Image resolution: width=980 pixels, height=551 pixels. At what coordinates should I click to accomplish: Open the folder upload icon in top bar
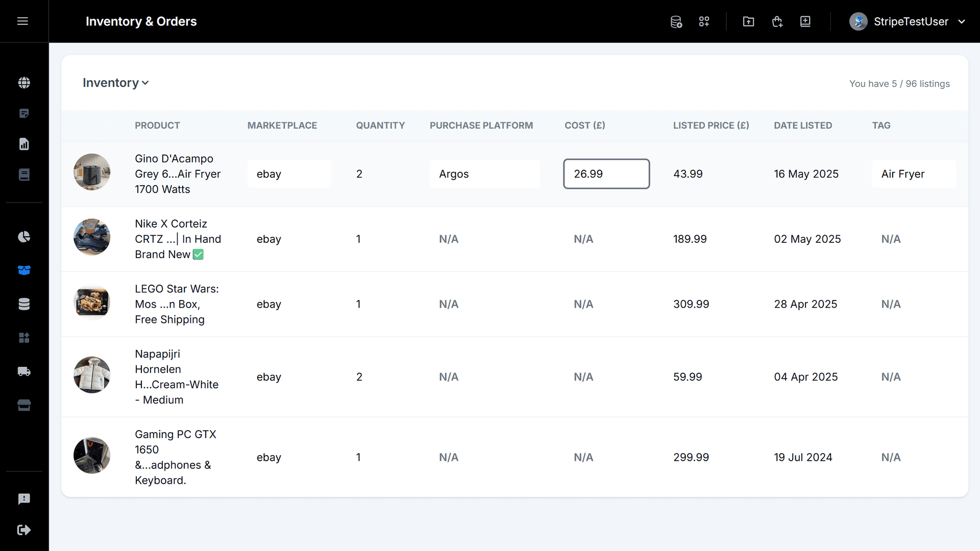tap(748, 21)
